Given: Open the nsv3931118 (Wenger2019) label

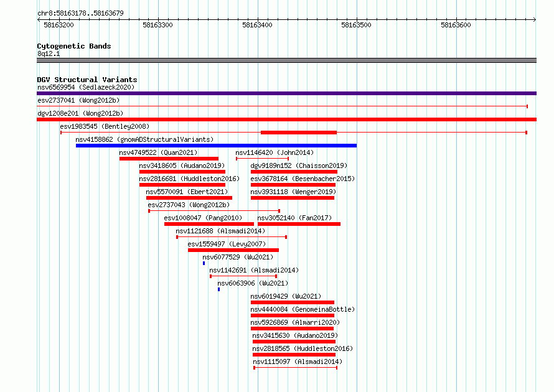Looking at the screenshot, I should pos(293,192).
